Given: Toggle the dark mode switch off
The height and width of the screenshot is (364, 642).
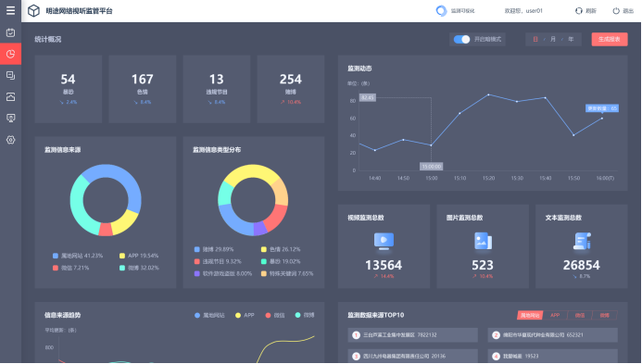Looking at the screenshot, I should [x=461, y=39].
